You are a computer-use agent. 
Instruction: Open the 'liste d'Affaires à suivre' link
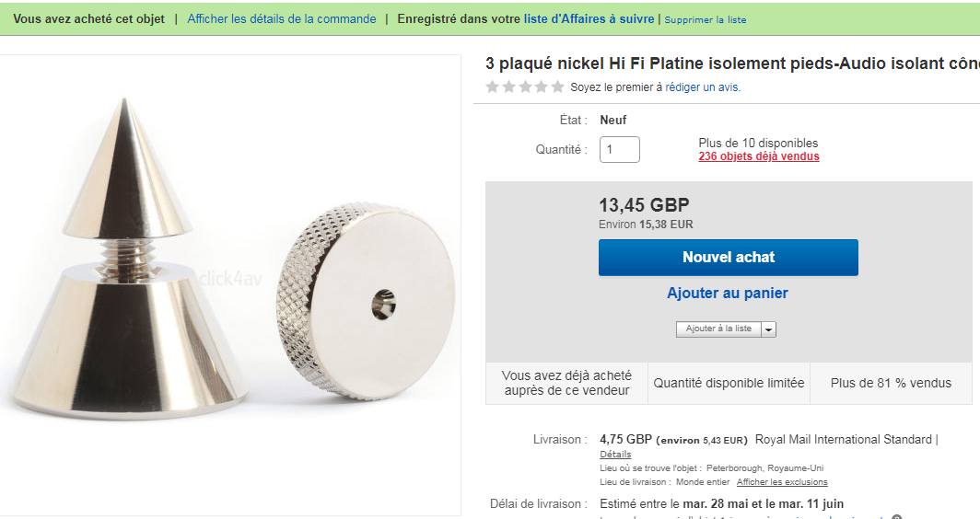pos(589,18)
